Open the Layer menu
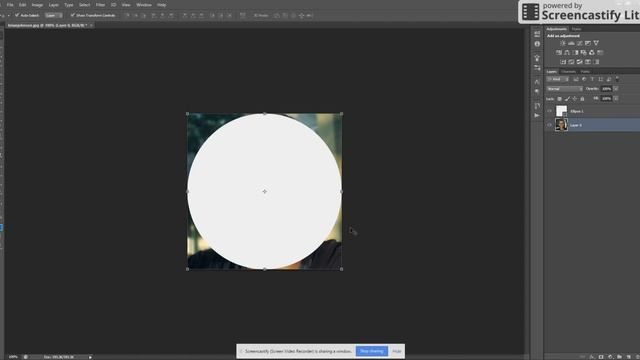 (53, 5)
